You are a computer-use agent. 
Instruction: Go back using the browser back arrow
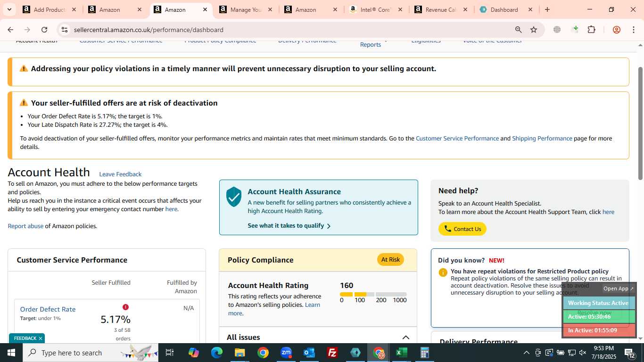coord(10,30)
